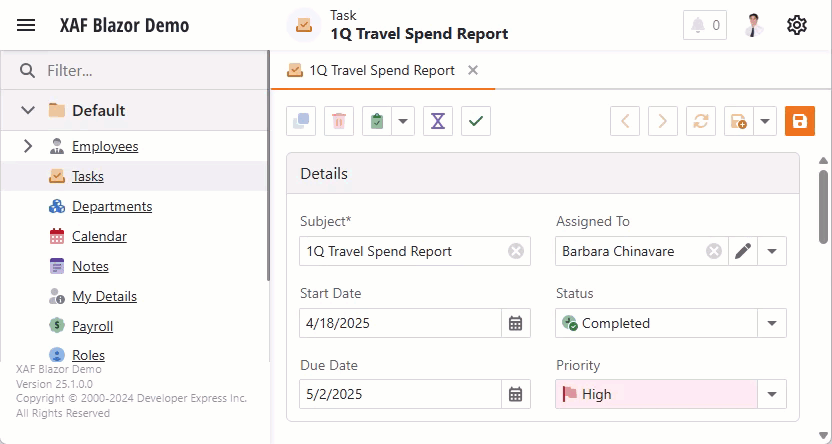This screenshot has width=832, height=444.
Task: Open My Details in the navigation
Action: click(x=105, y=296)
